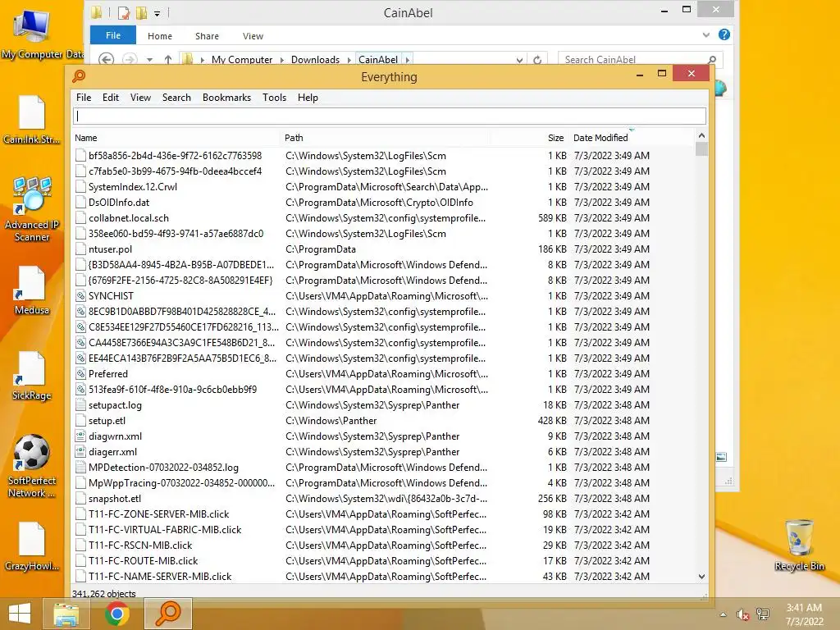
Task: Open the Medusa desktop shortcut
Action: click(32, 290)
